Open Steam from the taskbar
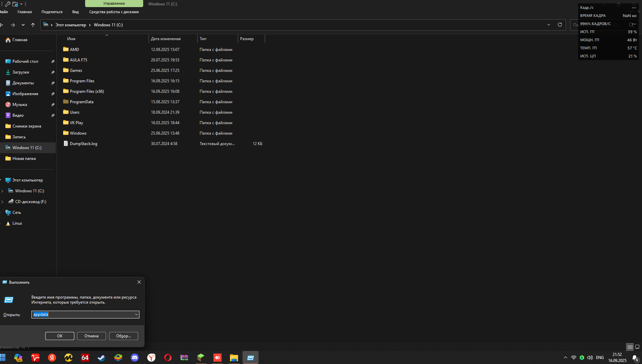 tap(101, 358)
